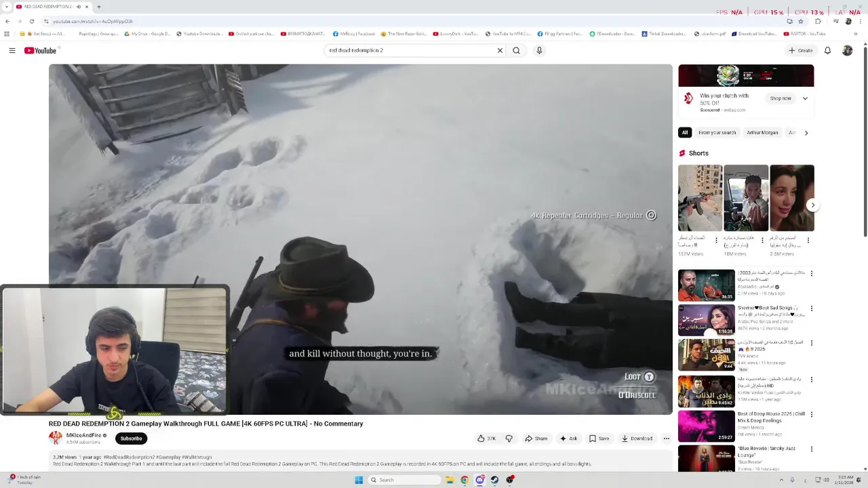This screenshot has width=868, height=488.
Task: Open the Short with 18M views
Action: (746, 198)
